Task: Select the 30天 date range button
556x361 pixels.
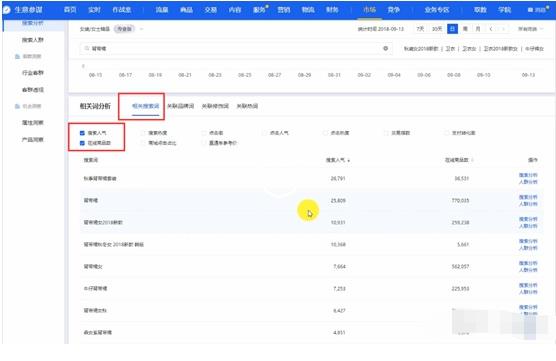Action: [437, 29]
